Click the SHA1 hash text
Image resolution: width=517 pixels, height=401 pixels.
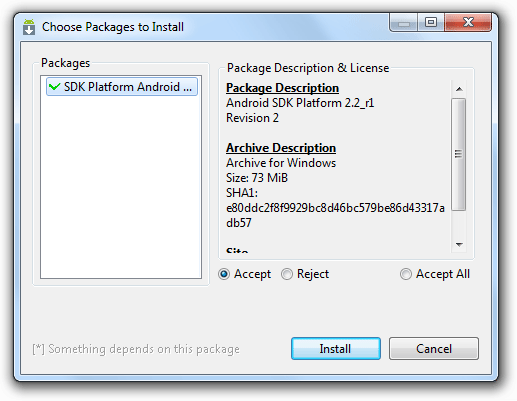[335, 215]
